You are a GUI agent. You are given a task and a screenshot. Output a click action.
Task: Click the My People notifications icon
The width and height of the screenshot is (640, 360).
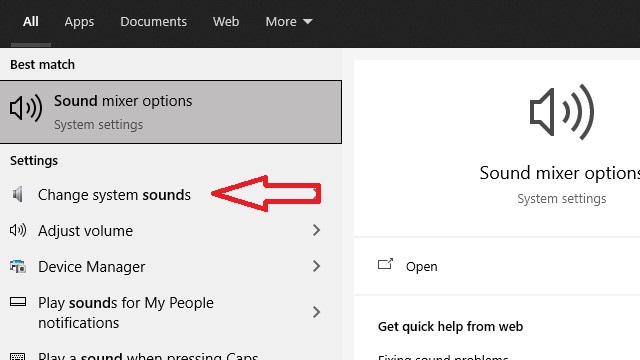click(18, 302)
